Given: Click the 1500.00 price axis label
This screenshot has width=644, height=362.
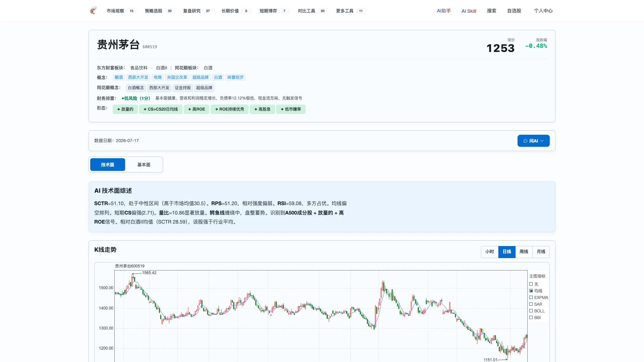Looking at the screenshot, I should point(106,288).
